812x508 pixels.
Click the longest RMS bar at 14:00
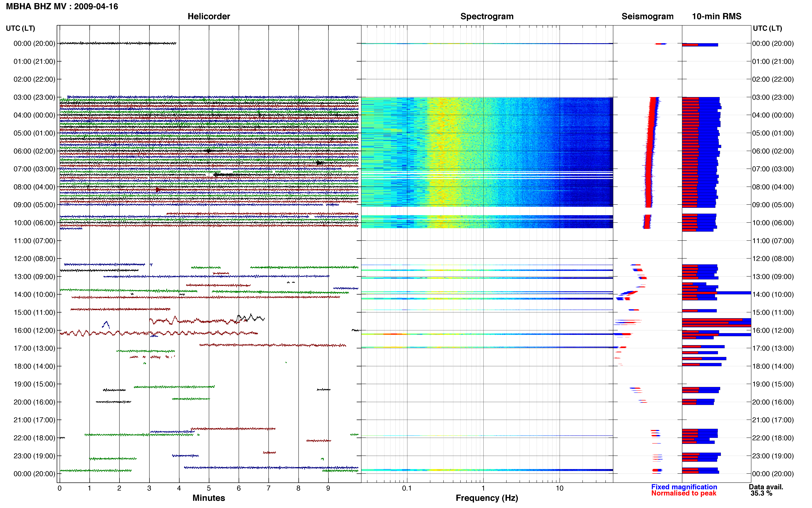click(x=716, y=293)
